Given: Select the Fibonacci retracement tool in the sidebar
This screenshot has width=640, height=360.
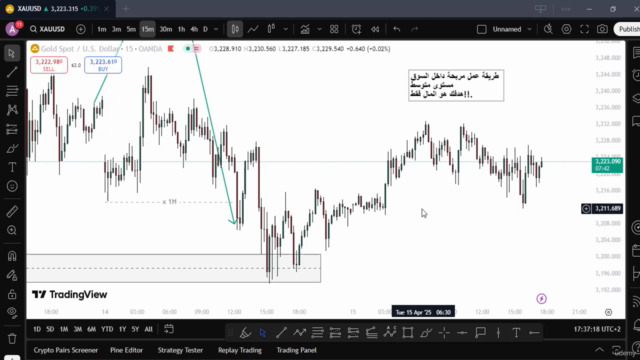Looking at the screenshot, I should [x=12, y=91].
